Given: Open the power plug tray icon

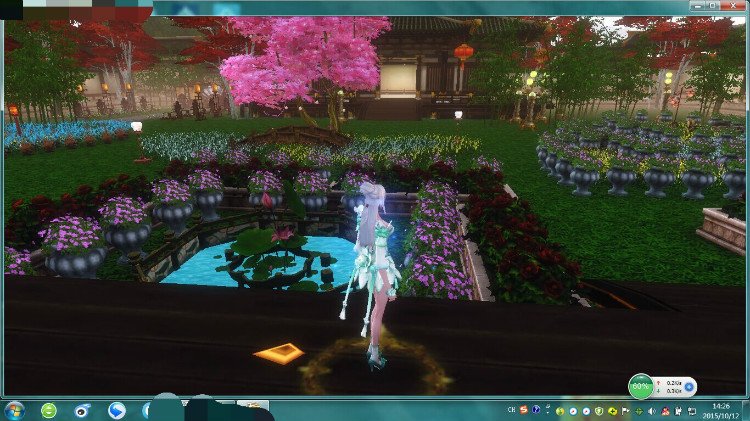Looking at the screenshot, I should pos(678,411).
